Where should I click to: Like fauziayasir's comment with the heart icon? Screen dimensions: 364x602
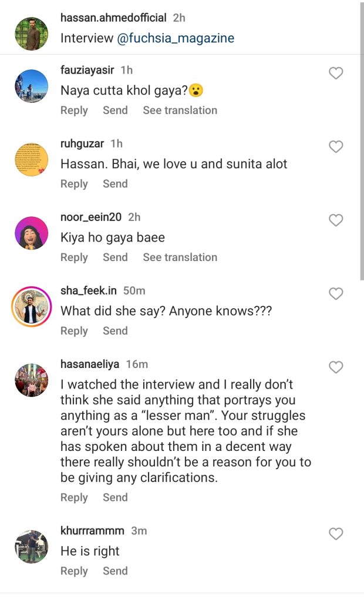click(336, 73)
